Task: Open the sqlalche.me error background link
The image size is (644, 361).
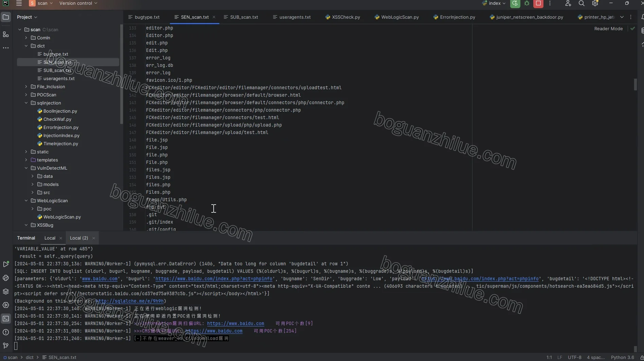Action: pos(129,301)
